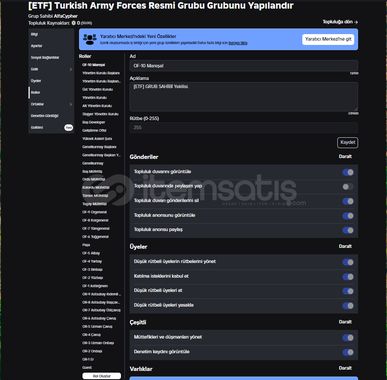The image size is (387, 380).
Task: Click the Rütbe (0-255) field
Action: click(244, 128)
